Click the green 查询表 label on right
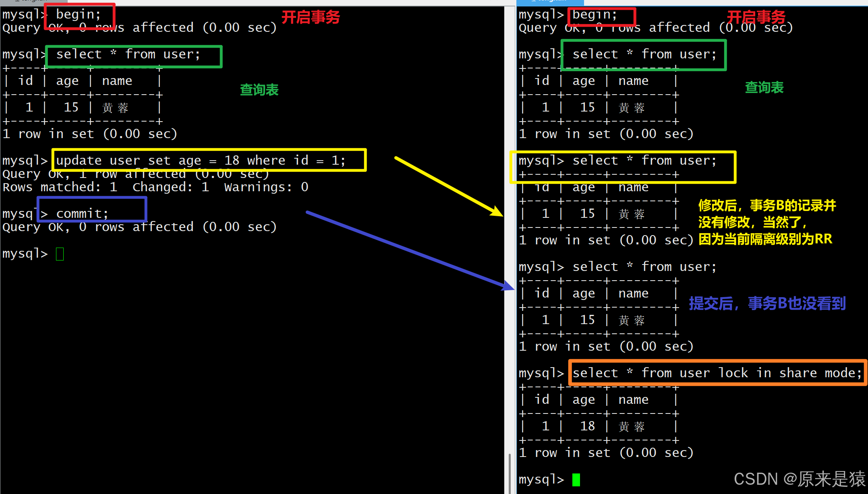The height and width of the screenshot is (494, 868). click(764, 87)
